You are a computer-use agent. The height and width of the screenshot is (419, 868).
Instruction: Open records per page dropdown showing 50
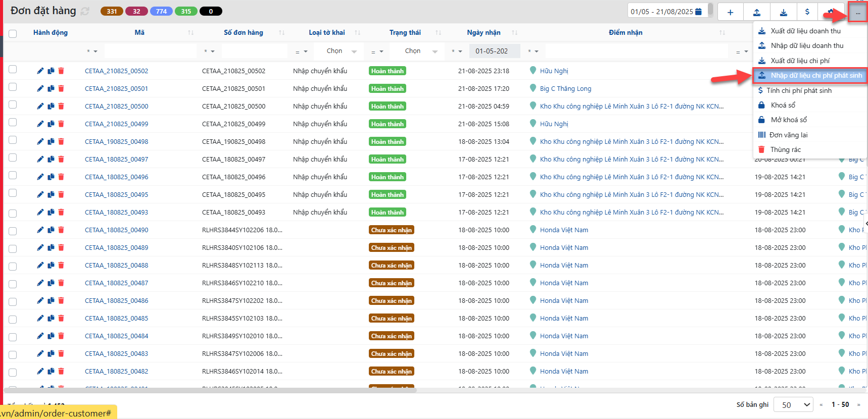pos(793,405)
